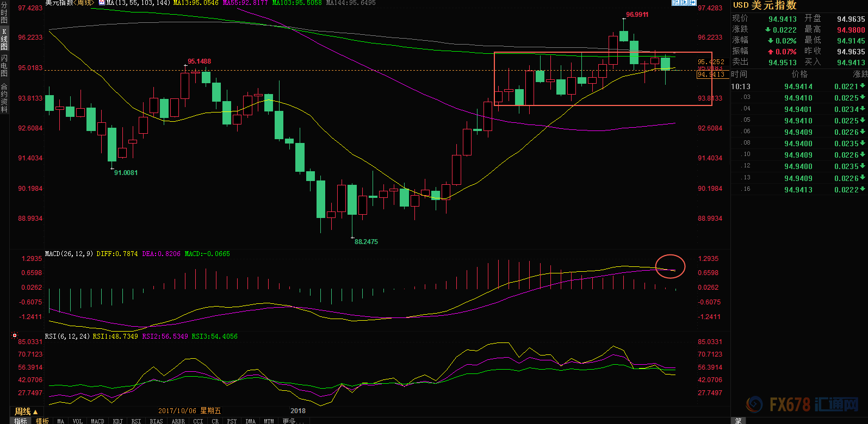Open the 周线 period dropdown
868x424 pixels.
[26, 411]
